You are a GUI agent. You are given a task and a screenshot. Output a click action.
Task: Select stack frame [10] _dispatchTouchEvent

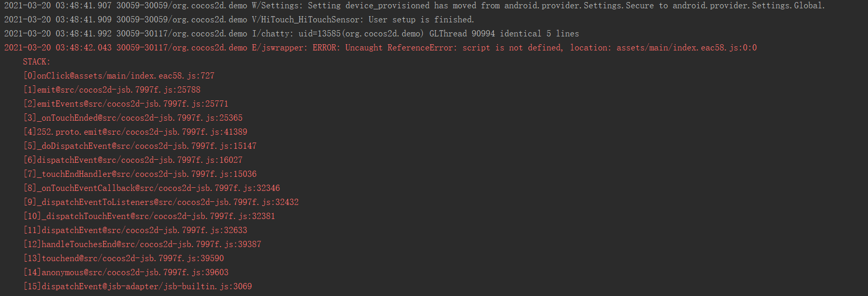[149, 216]
